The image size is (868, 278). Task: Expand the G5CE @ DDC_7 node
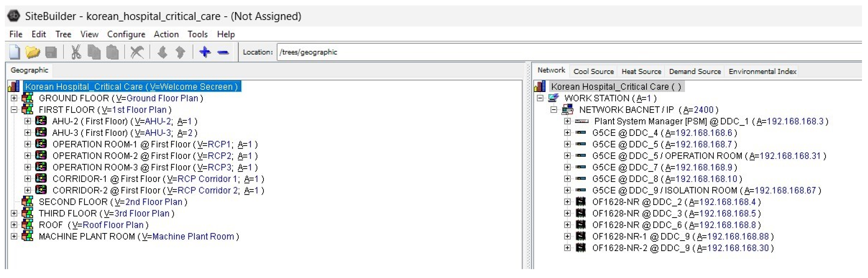[x=568, y=167]
